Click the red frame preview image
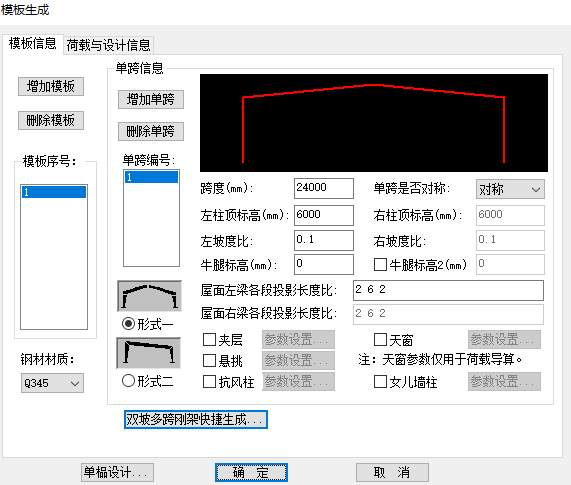 click(374, 123)
